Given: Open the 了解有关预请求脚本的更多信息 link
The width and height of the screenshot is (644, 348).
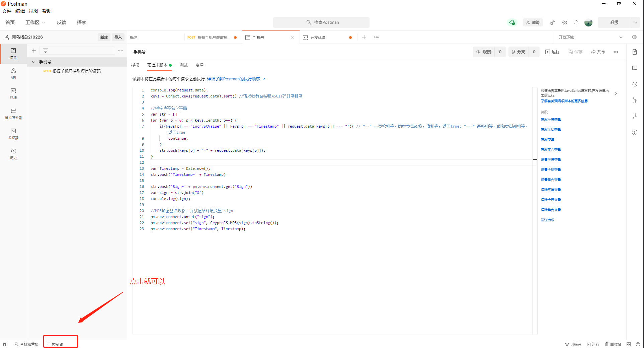Looking at the screenshot, I should 564,101.
